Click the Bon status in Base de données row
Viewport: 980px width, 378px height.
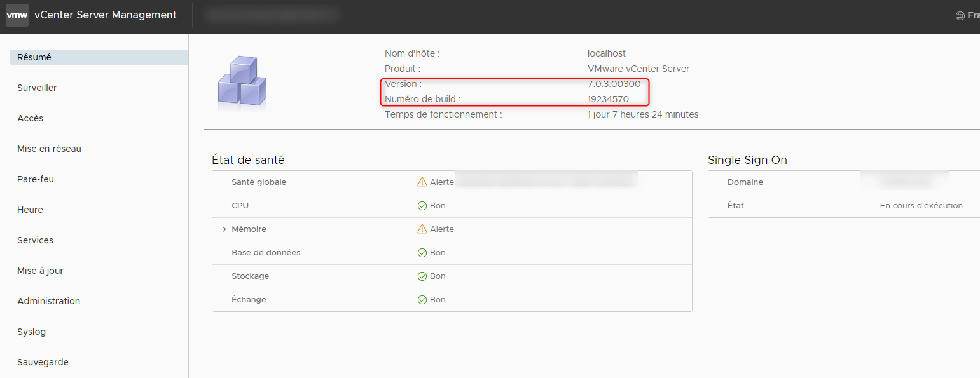pos(438,253)
